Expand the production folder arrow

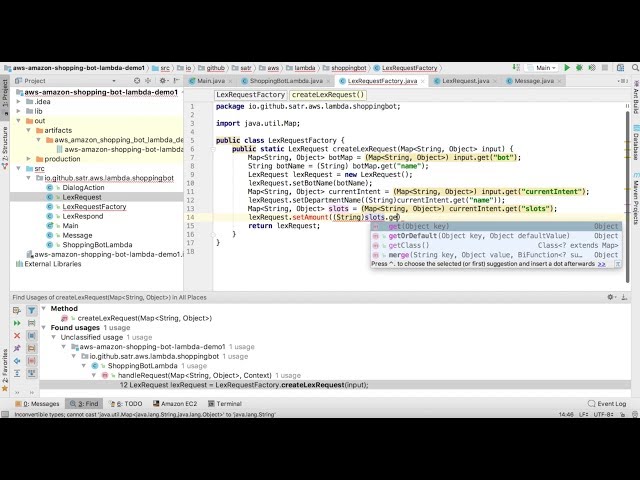pyautogui.click(x=29, y=159)
